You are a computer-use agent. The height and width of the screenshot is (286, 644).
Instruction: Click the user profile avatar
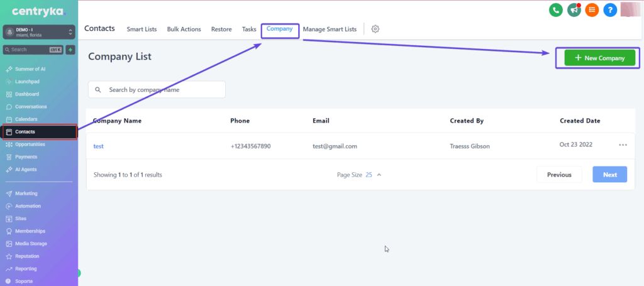pyautogui.click(x=630, y=9)
